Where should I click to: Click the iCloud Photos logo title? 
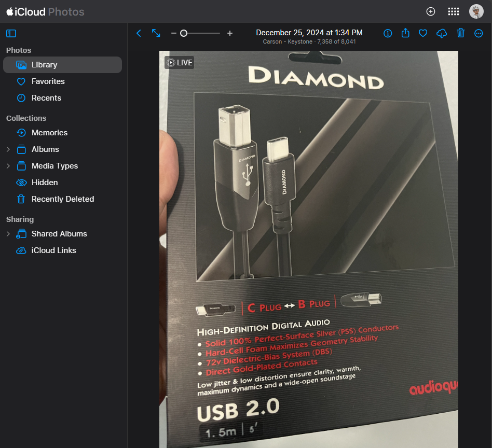45,11
